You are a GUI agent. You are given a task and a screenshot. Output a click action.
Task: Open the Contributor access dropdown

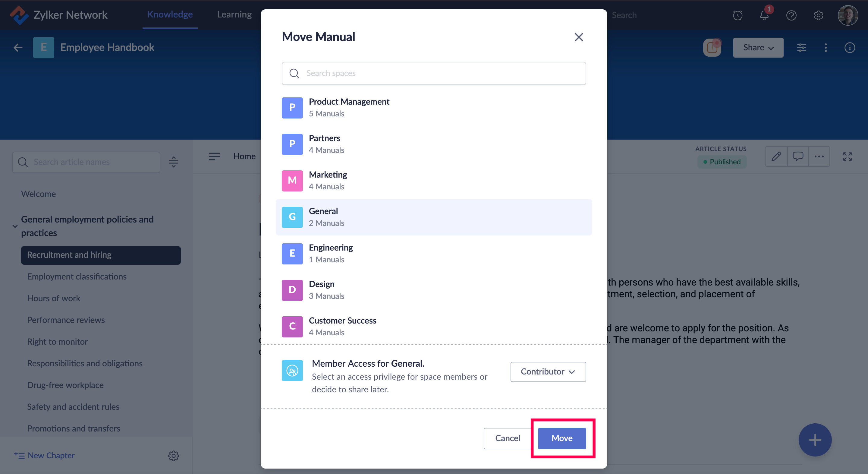(x=548, y=371)
